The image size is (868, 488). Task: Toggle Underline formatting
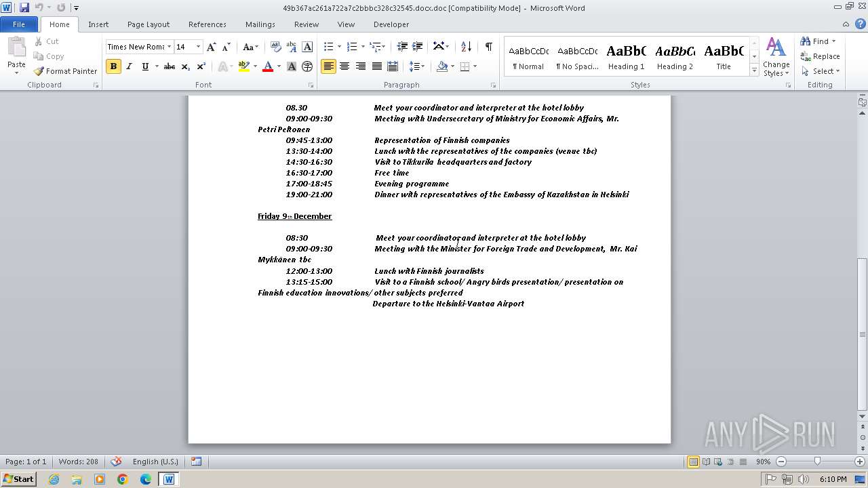point(144,66)
